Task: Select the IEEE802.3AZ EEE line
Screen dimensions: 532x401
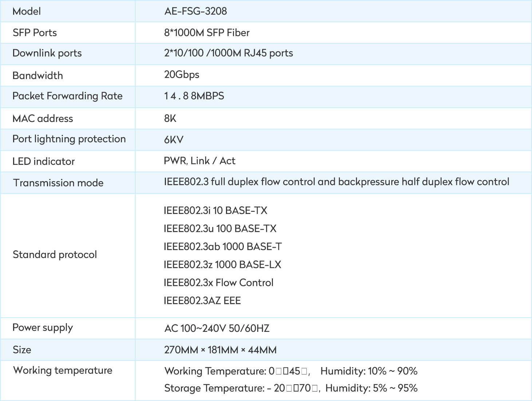Action: [202, 301]
